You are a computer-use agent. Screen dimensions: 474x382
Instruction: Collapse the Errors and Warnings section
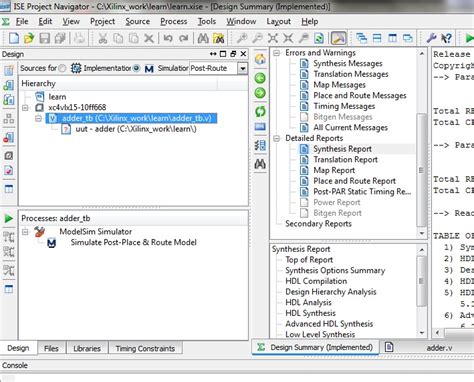pyautogui.click(x=277, y=53)
